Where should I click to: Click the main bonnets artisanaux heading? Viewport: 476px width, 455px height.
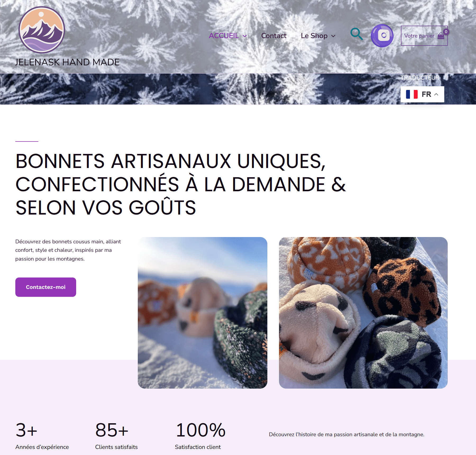click(x=181, y=184)
